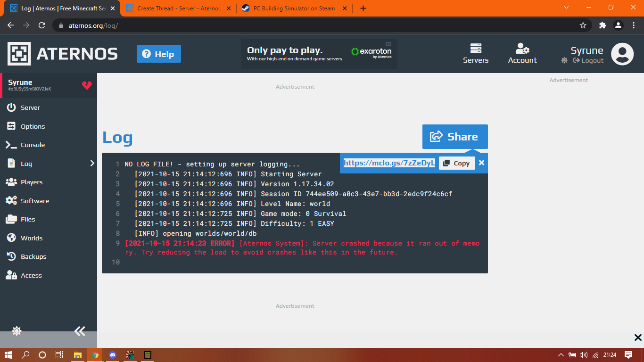The image size is (644, 362).
Task: Click the Syrune username in header
Action: pos(587,50)
